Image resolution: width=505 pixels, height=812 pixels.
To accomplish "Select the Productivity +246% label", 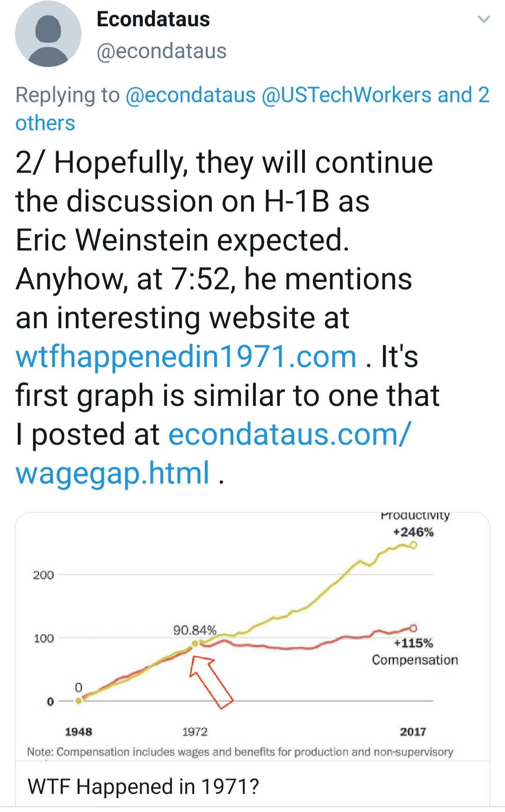I will [414, 532].
